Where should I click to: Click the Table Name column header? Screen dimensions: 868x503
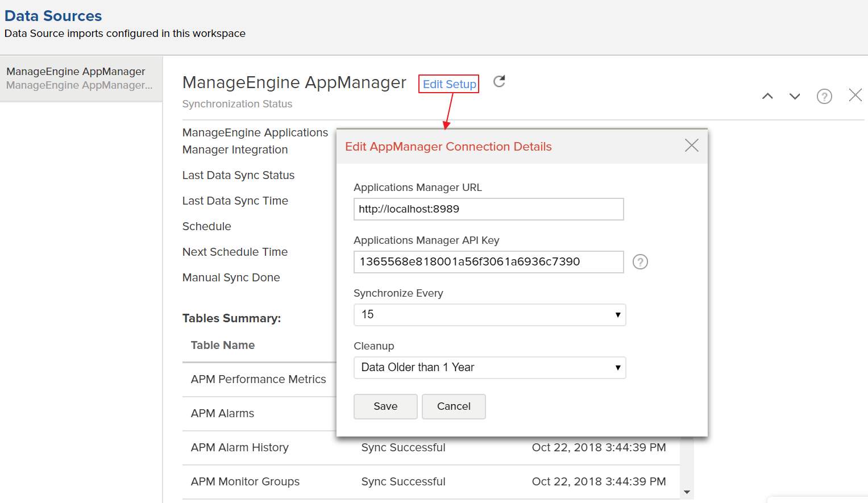point(223,345)
